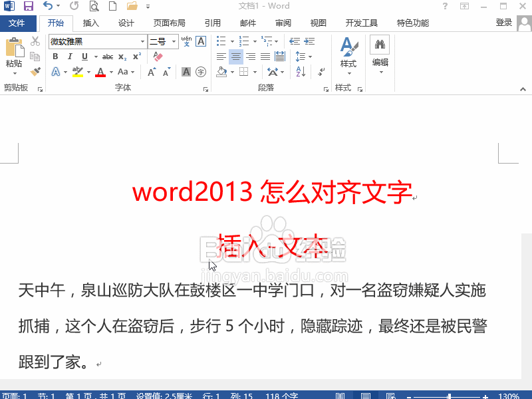532x399 pixels.
Task: Open Print Preview from Quick Access
Action: click(x=94, y=6)
